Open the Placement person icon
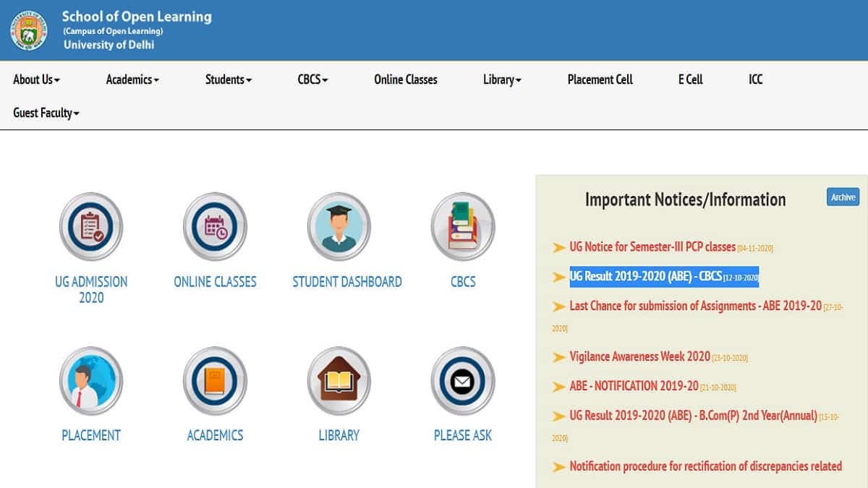This screenshot has width=868, height=488. (91, 380)
